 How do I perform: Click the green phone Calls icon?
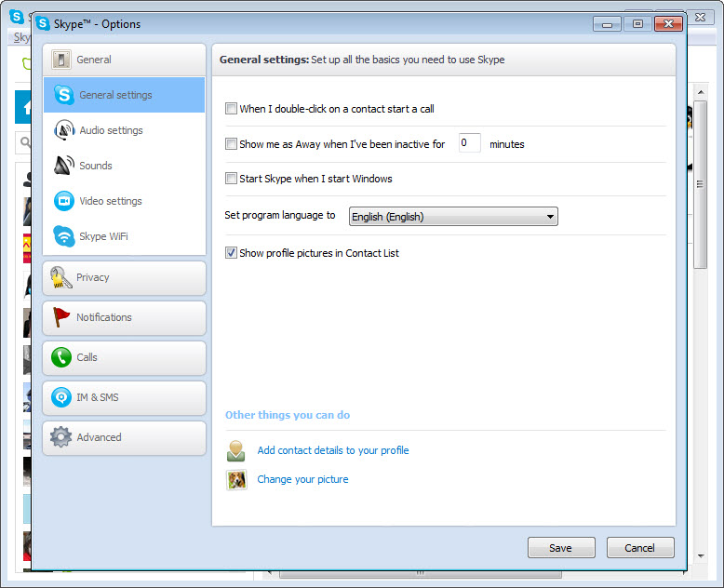pos(60,357)
